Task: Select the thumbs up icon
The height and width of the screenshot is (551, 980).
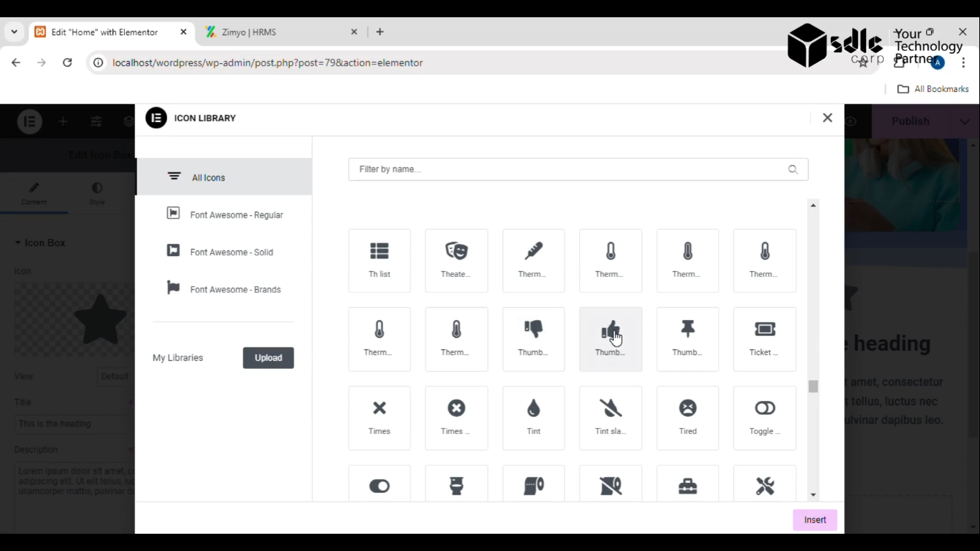Action: click(x=611, y=339)
